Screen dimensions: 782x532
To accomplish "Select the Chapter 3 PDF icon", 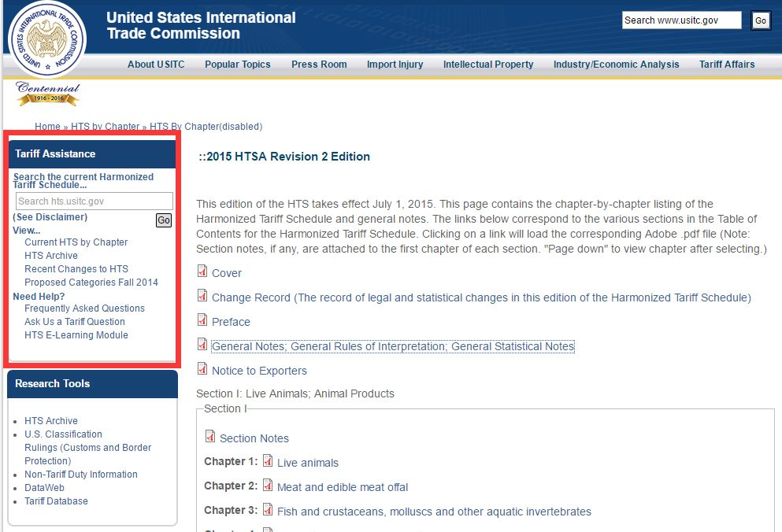I will (268, 509).
